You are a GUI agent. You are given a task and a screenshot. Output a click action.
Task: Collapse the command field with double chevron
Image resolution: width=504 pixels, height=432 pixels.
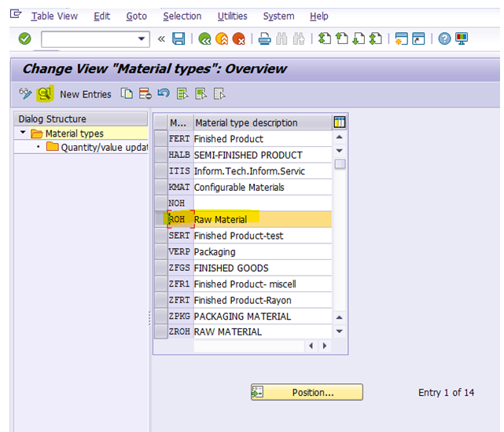click(x=161, y=39)
